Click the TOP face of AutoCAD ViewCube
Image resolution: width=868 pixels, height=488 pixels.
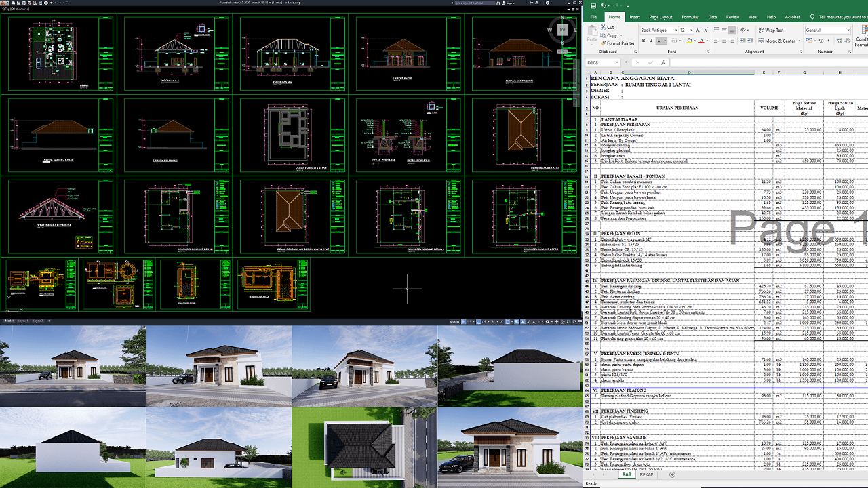coord(562,29)
